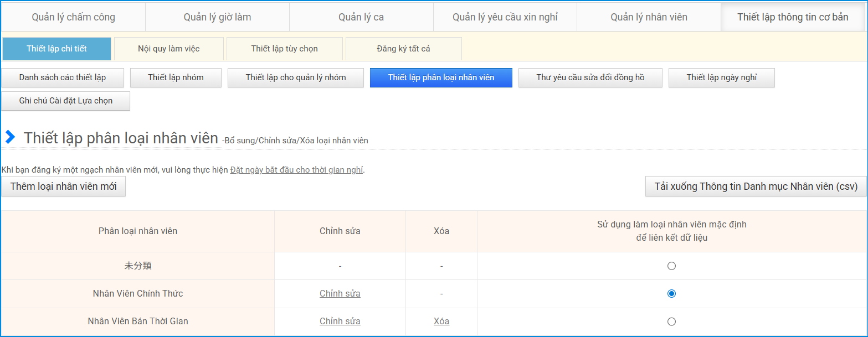This screenshot has height=337, width=868.
Task: Choose Nhân Viên Bán Thời Gian default radio
Action: pos(671,322)
